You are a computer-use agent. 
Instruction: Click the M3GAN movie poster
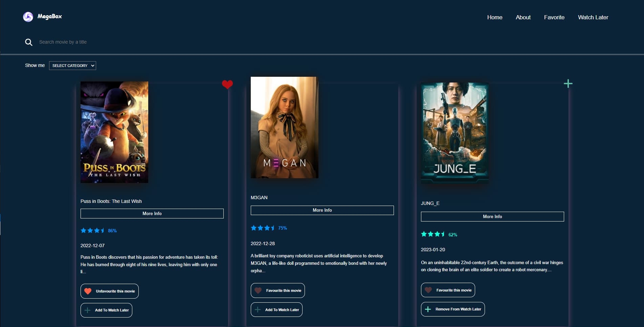click(x=285, y=127)
